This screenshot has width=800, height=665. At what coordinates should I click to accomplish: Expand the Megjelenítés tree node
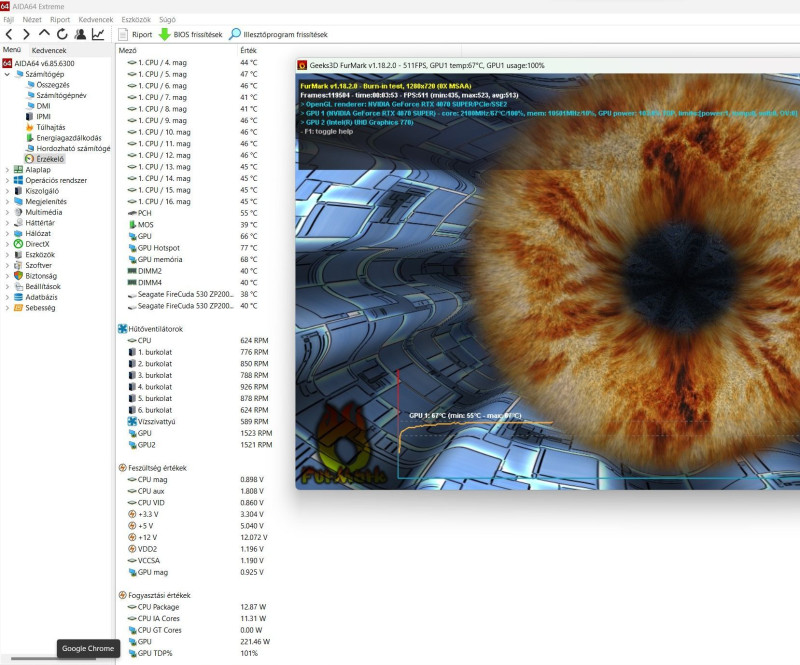pos(7,202)
